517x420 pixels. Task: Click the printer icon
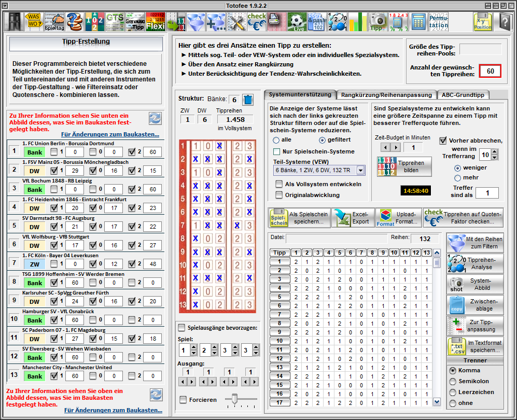276,22
